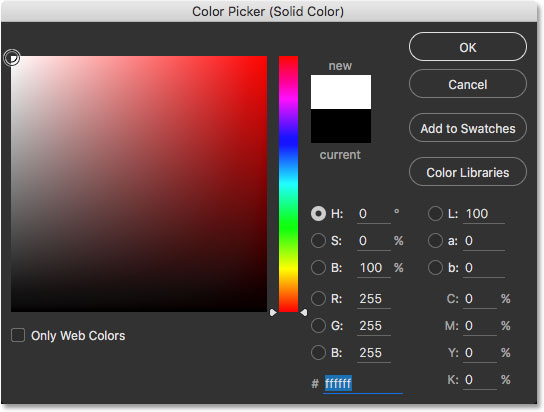544x412 pixels.
Task: Click the left hue slider arrow handle
Action: [273, 312]
